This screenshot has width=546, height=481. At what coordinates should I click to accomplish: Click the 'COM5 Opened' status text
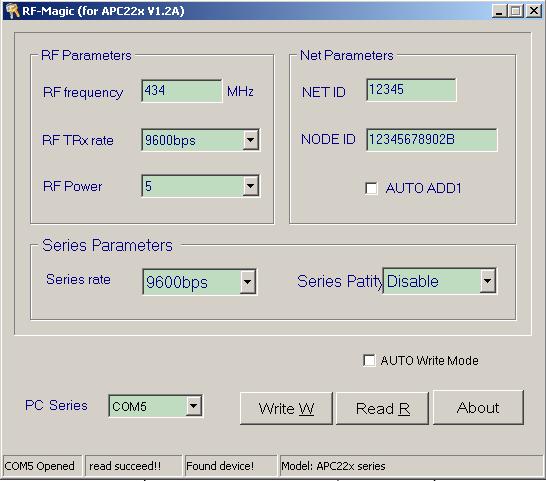point(39,466)
